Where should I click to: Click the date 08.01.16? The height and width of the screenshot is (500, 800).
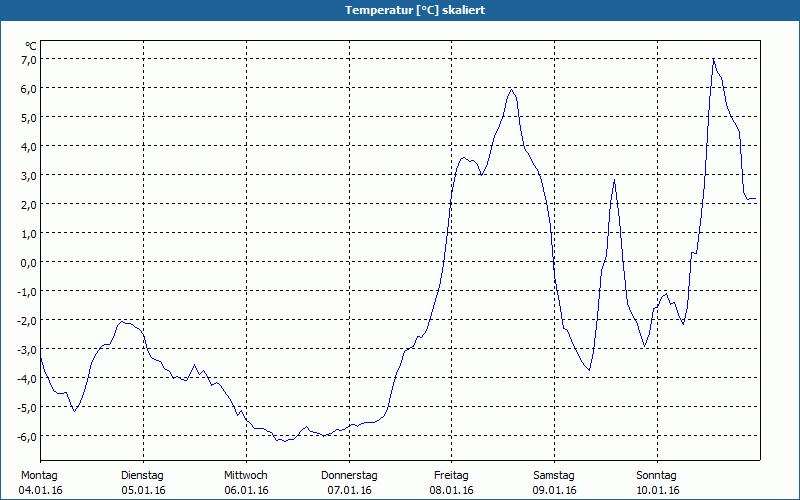tap(452, 490)
